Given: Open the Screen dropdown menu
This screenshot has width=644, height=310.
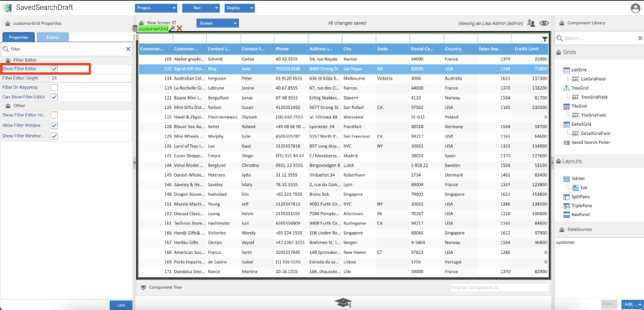Looking at the screenshot, I should [218, 23].
